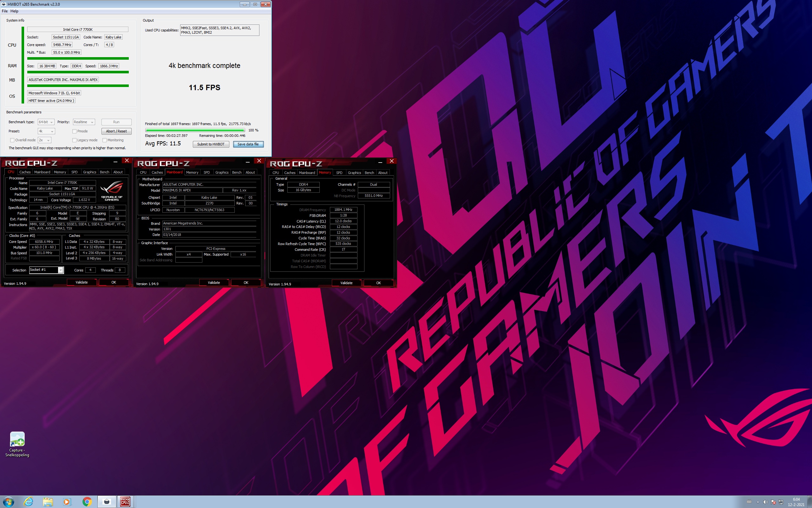Click the benchmark progress bar at 100 %
The image size is (812, 508).
tap(195, 130)
